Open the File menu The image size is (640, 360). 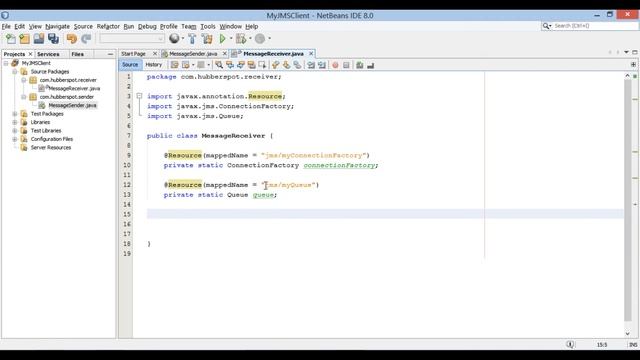[6, 26]
